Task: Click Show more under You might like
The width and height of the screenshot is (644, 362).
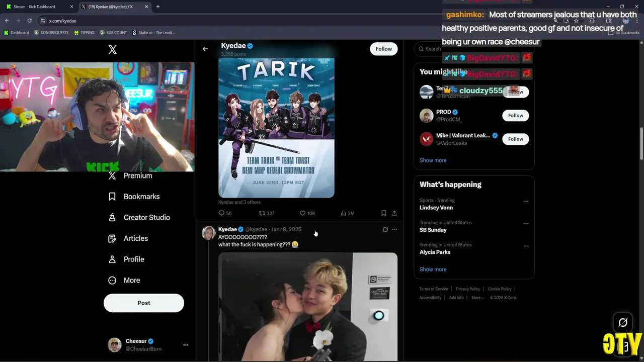Action: (x=433, y=160)
